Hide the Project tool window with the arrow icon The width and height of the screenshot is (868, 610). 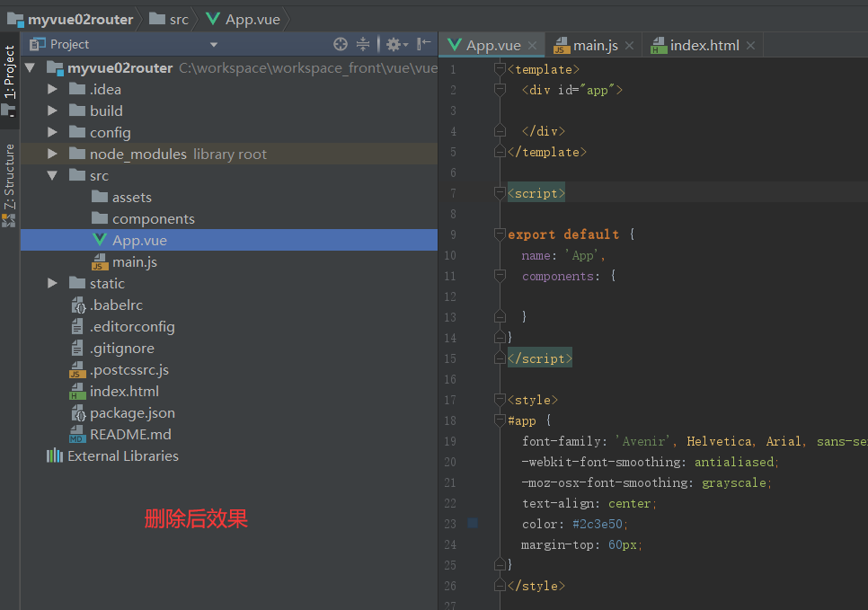click(423, 44)
